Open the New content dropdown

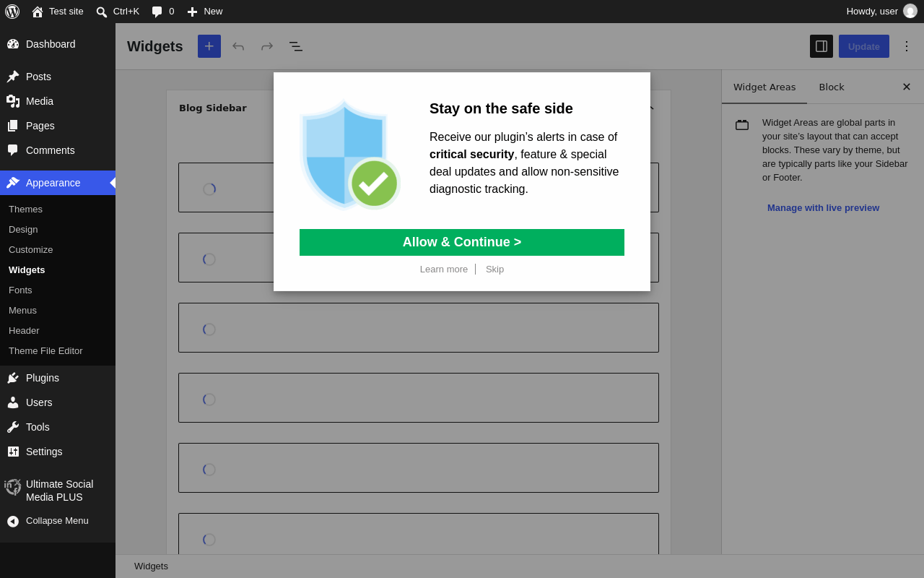pos(205,12)
